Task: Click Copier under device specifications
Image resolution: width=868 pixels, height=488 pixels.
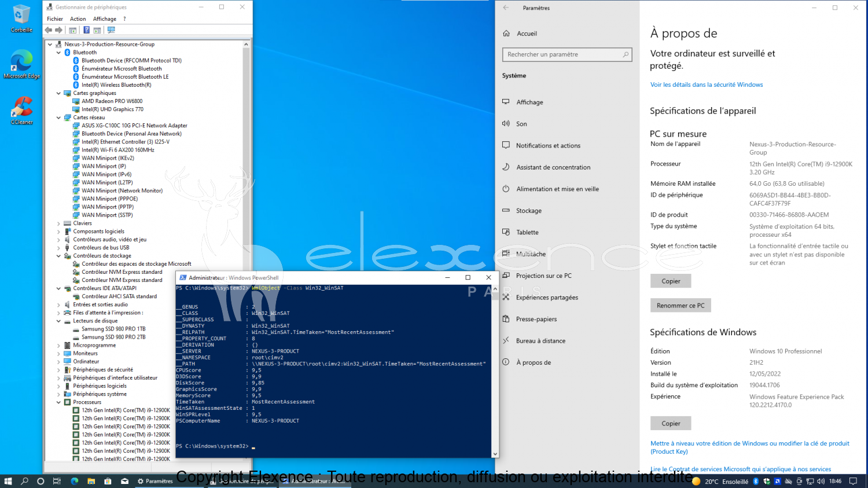Action: 671,281
